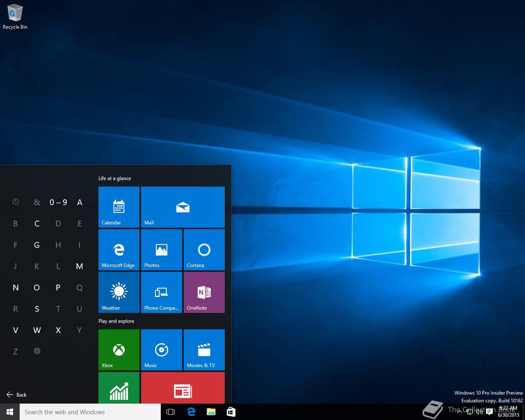Open Task View from the taskbar
The height and width of the screenshot is (420, 525).
[x=171, y=412]
